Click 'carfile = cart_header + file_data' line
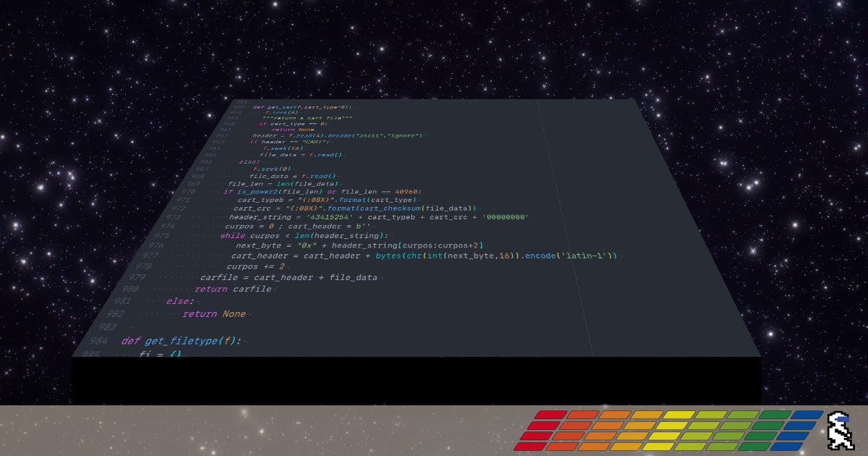 [289, 277]
